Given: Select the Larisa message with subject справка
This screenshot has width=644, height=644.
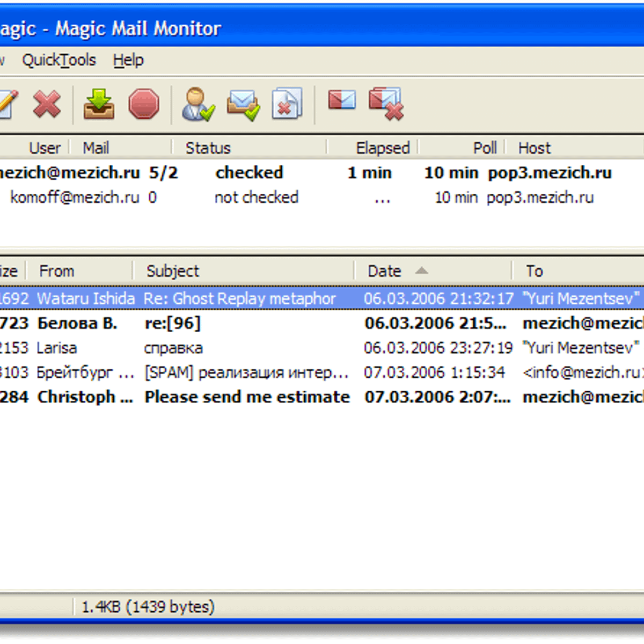Looking at the screenshot, I should (173, 348).
